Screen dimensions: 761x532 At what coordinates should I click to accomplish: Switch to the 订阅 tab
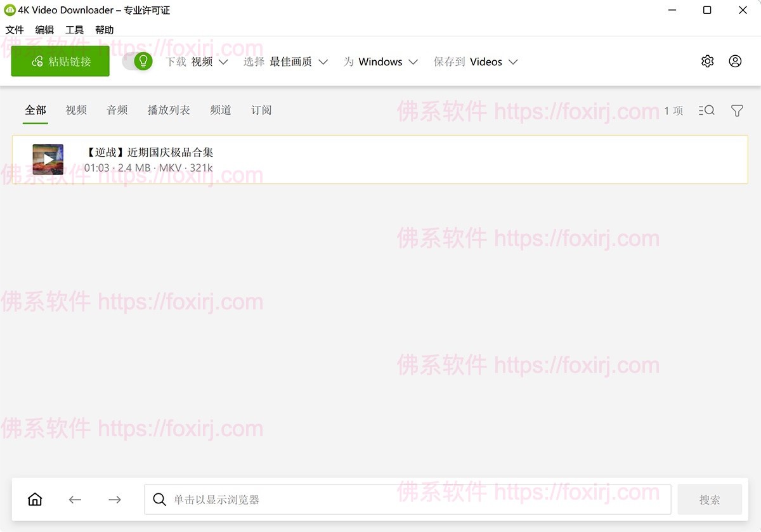pos(261,110)
